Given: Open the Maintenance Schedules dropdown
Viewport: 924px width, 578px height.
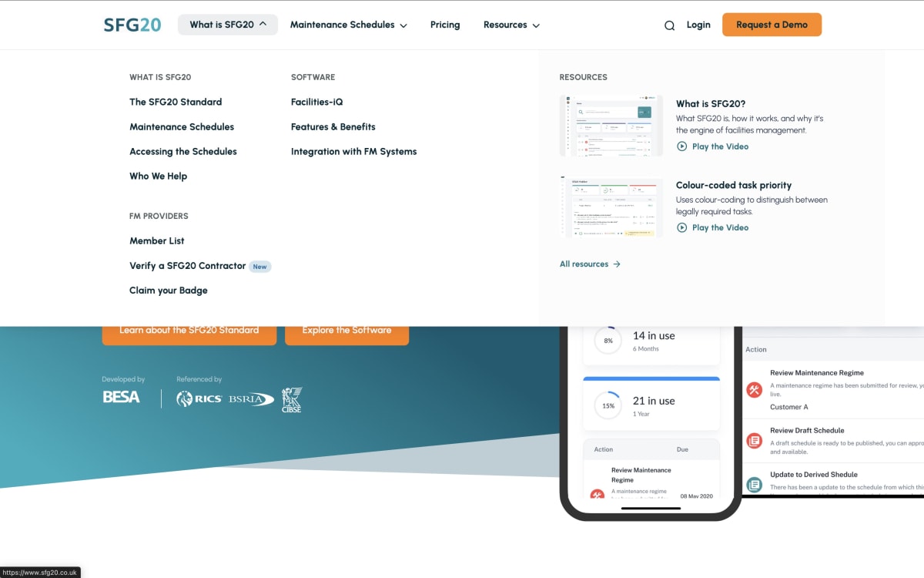Looking at the screenshot, I should click(x=348, y=24).
